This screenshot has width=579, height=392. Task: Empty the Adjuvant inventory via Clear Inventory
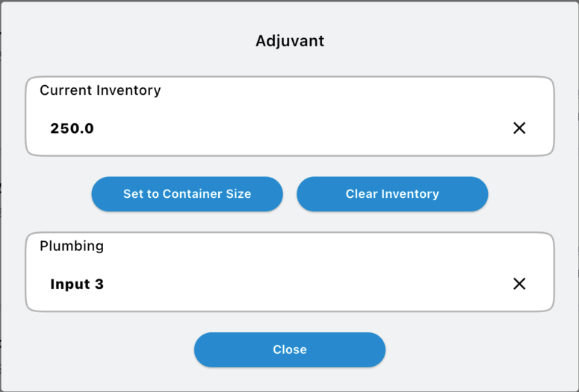click(x=392, y=194)
